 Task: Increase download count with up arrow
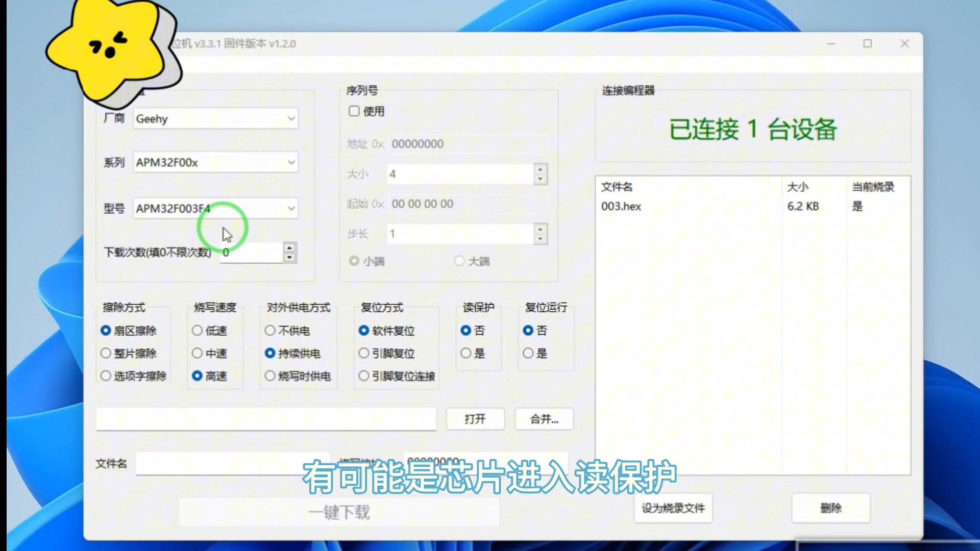(x=289, y=248)
